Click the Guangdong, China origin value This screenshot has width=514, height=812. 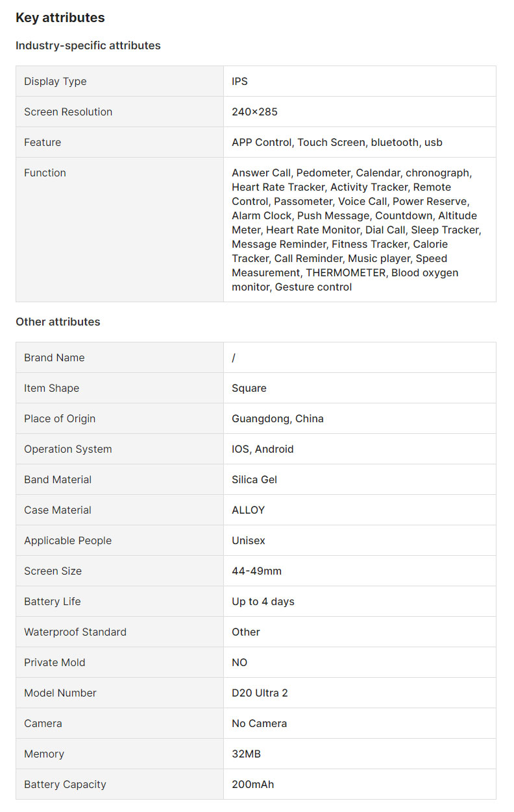(x=278, y=419)
